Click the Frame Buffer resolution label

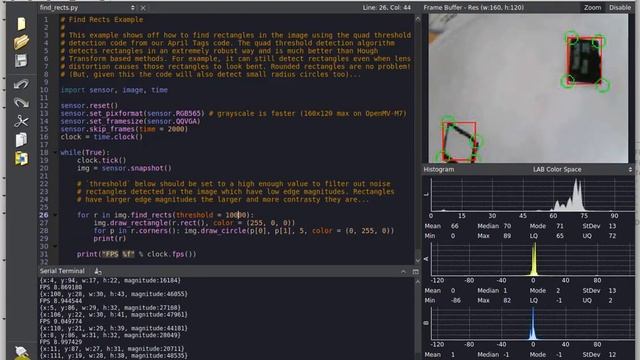point(473,8)
